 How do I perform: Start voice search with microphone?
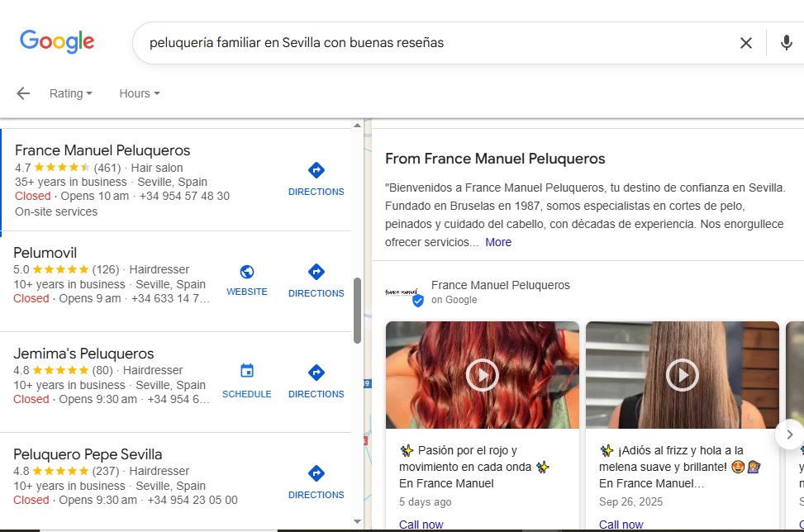pyautogui.click(x=786, y=43)
